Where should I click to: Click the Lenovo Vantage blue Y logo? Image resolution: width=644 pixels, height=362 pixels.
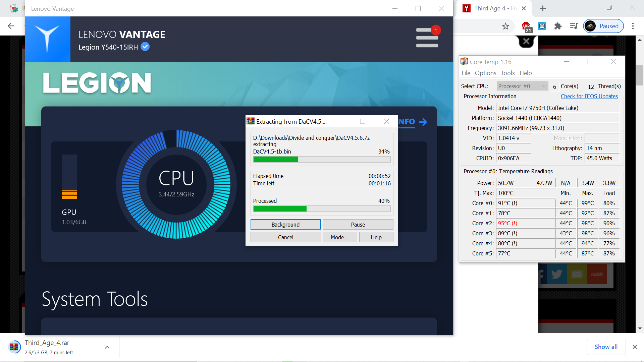point(48,39)
